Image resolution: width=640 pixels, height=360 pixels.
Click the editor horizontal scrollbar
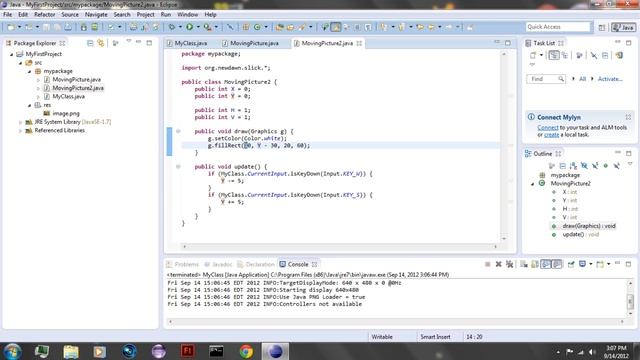[340, 246]
